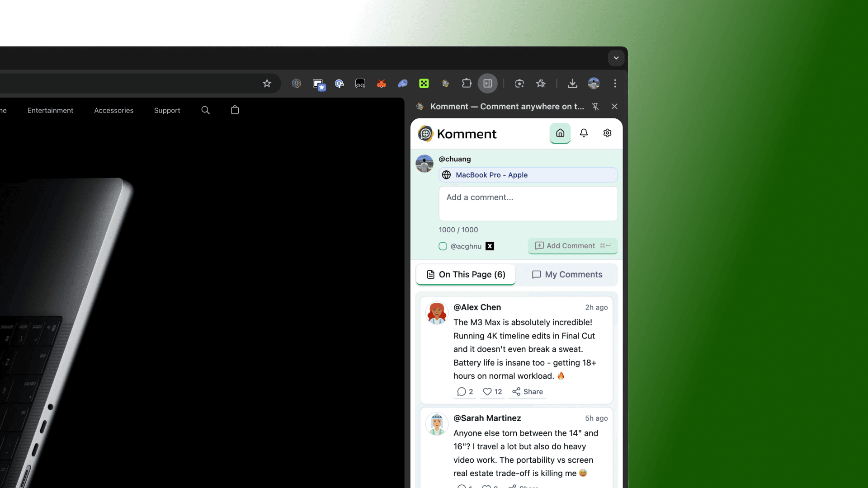Open the MetaMask extension

coord(381,84)
